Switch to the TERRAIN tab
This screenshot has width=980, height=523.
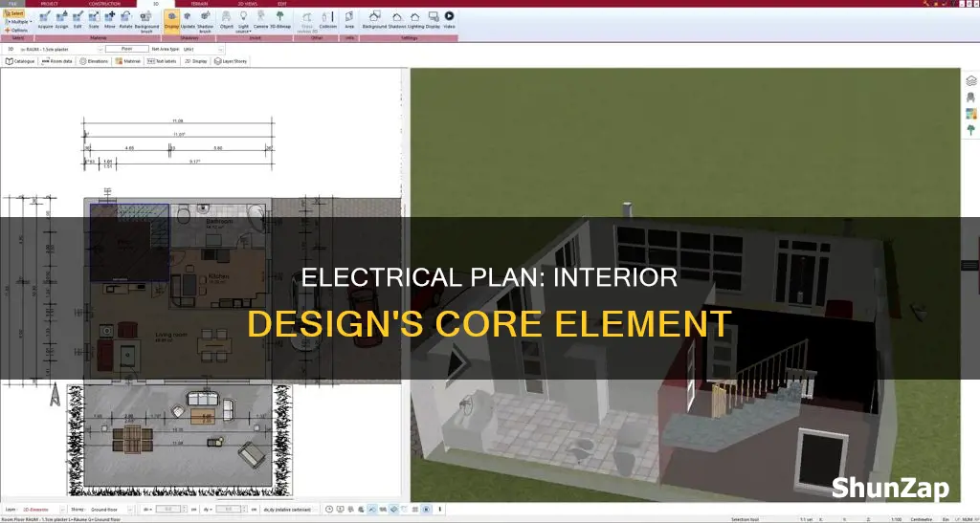(x=199, y=4)
